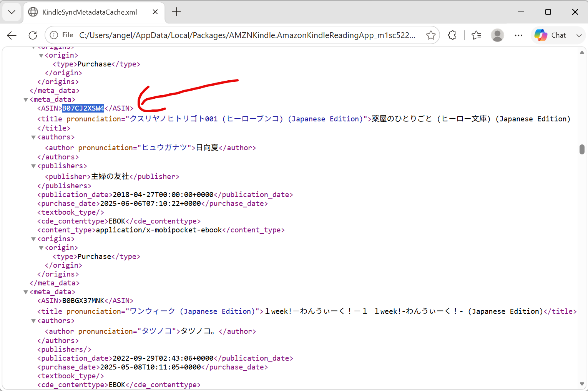Click the content type application/x-mobipocket-ebook
Image resolution: width=588 pixels, height=391 pixels.
click(159, 230)
